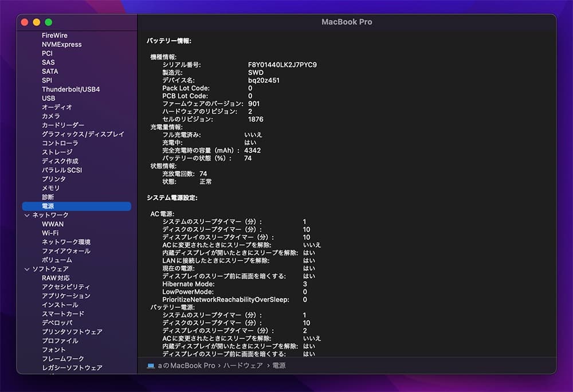The height and width of the screenshot is (392, 573).
Task: Click the serial number F8Y01440LK2J7PYC9
Action: click(282, 65)
